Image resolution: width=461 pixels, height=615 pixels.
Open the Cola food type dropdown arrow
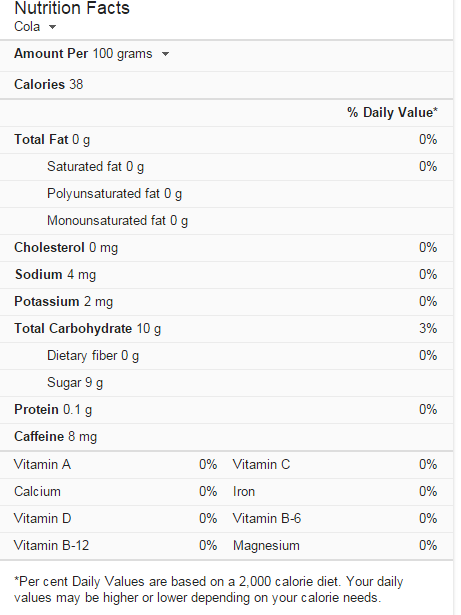click(52, 27)
